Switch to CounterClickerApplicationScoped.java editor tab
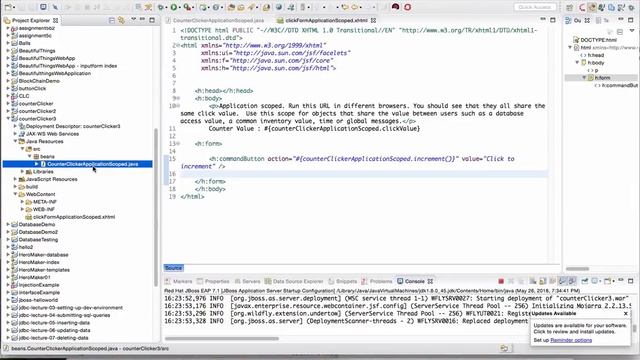640x360 pixels. [x=218, y=20]
